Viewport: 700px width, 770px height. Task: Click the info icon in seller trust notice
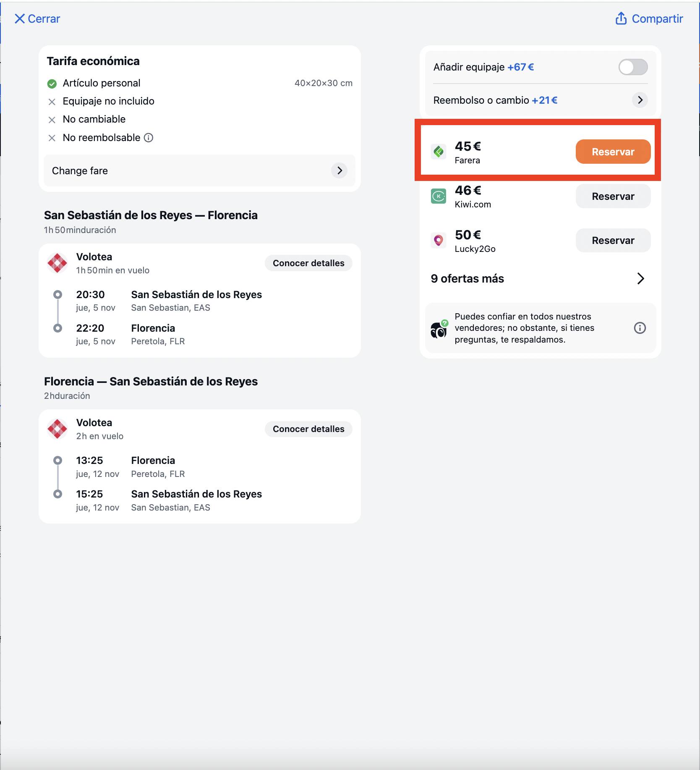pyautogui.click(x=640, y=328)
